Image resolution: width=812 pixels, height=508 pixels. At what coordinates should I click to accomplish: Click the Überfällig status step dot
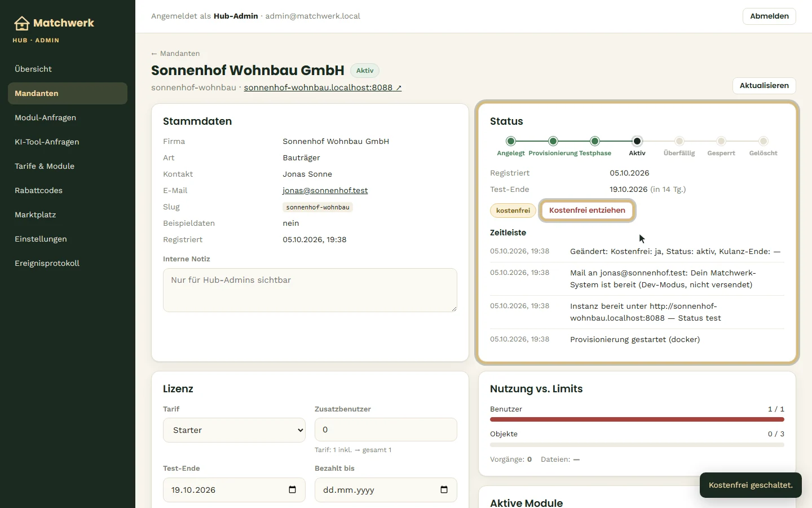(x=679, y=141)
